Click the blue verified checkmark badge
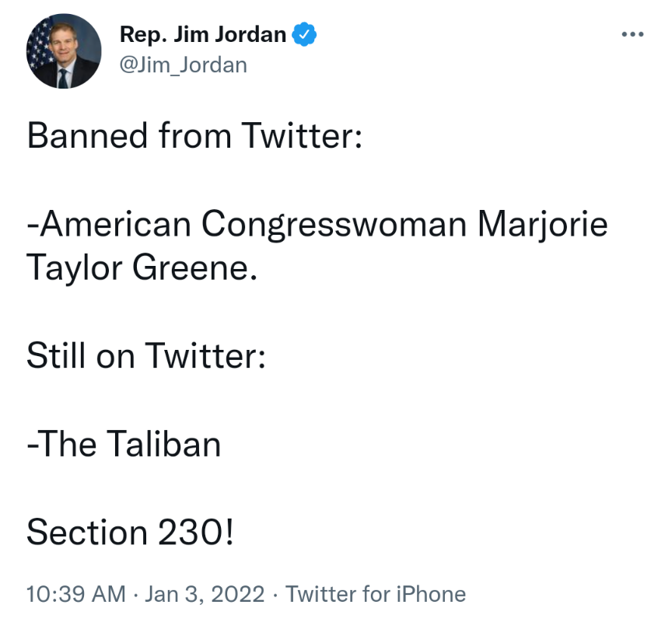The height and width of the screenshot is (629, 672). tap(303, 35)
